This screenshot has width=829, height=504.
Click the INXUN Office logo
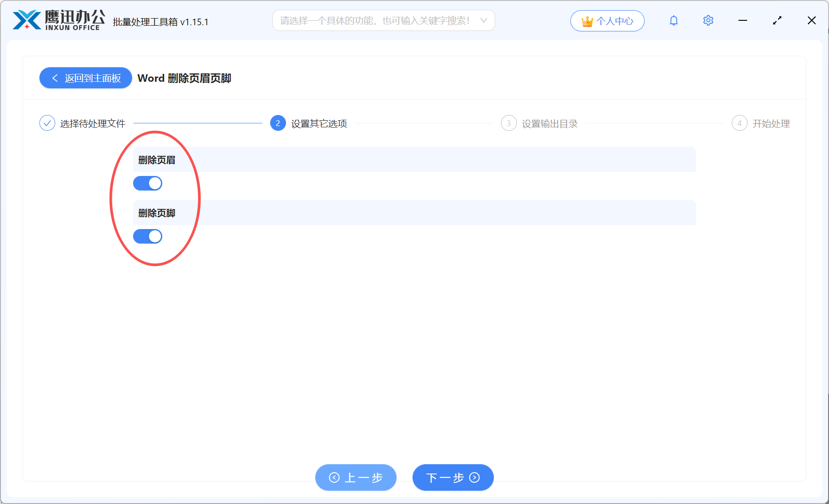coord(59,20)
